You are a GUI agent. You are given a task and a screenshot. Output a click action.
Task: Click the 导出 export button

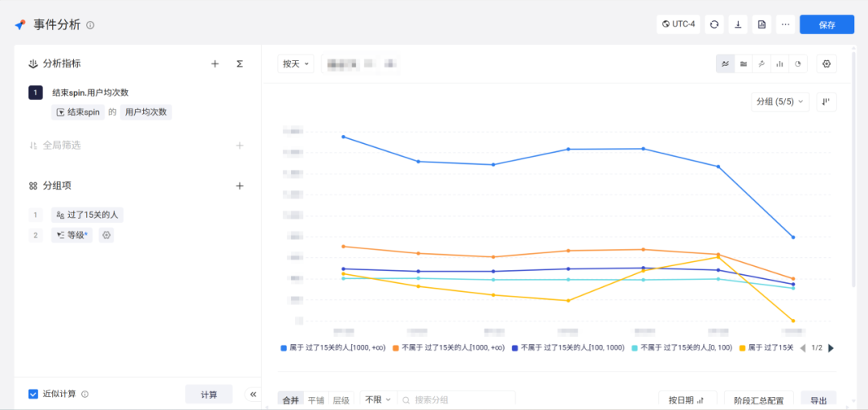coord(819,400)
